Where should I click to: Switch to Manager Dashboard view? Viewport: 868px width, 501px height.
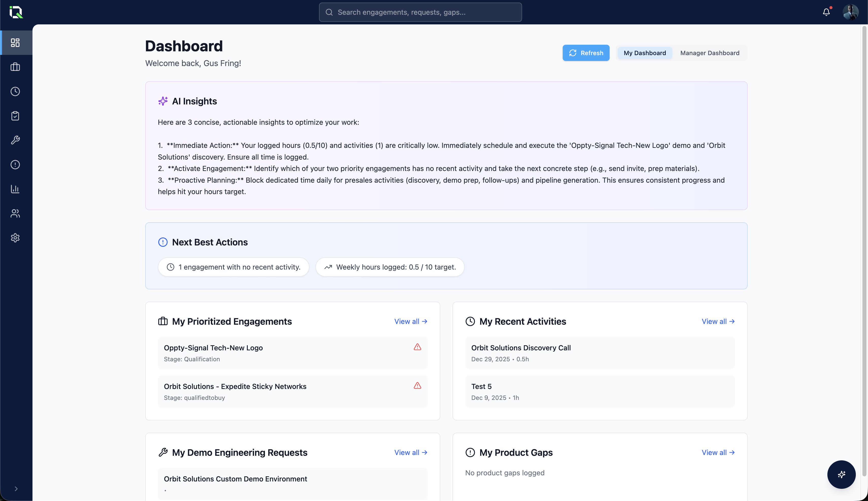coord(710,53)
